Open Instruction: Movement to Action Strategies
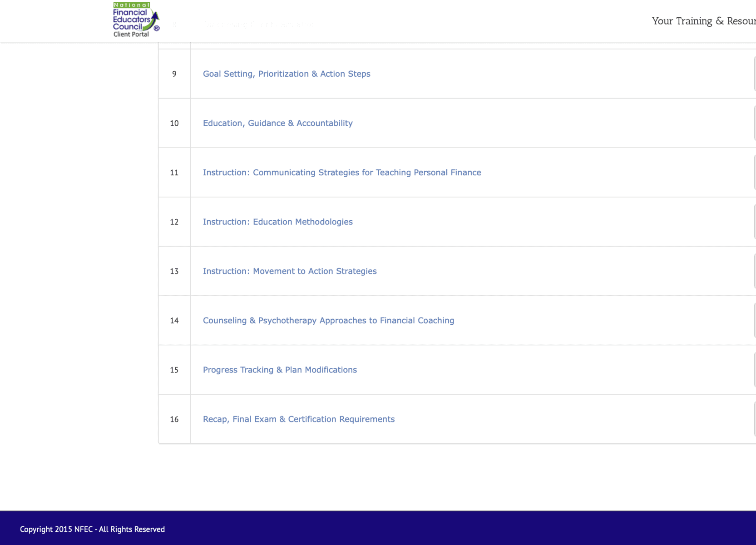 pos(289,271)
